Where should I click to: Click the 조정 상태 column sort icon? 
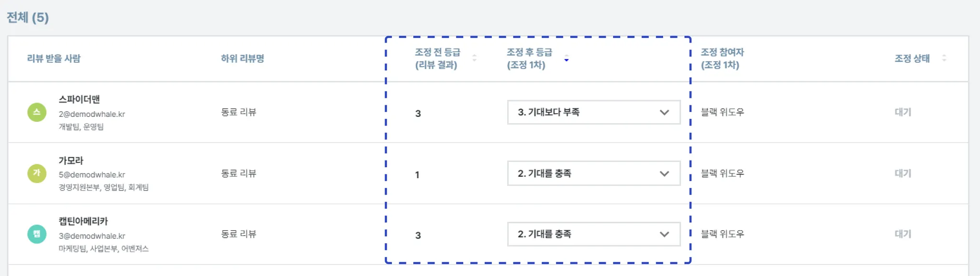click(x=944, y=58)
